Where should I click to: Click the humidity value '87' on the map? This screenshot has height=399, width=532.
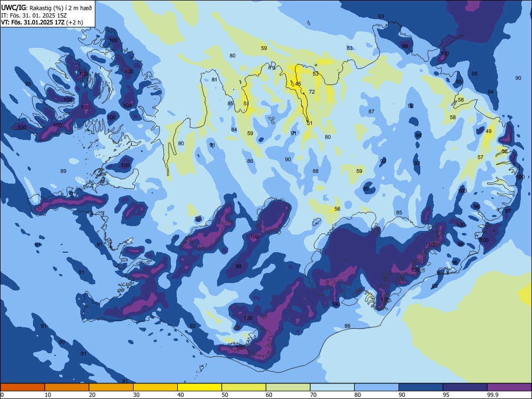(371, 111)
